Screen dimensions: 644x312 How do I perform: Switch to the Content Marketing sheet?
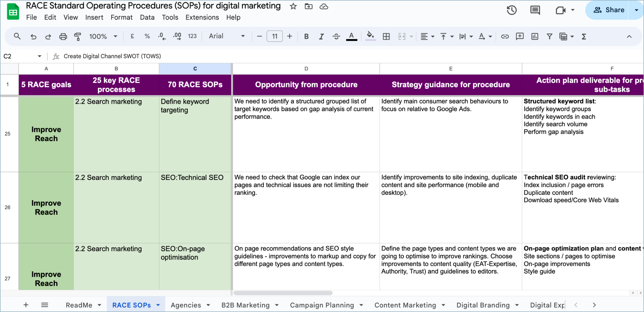[405, 305]
